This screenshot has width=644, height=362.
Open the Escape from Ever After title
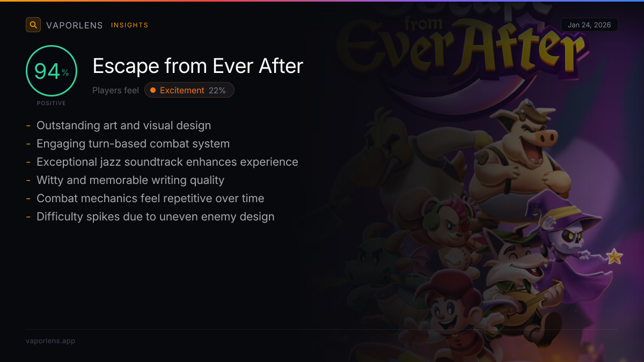pos(198,66)
